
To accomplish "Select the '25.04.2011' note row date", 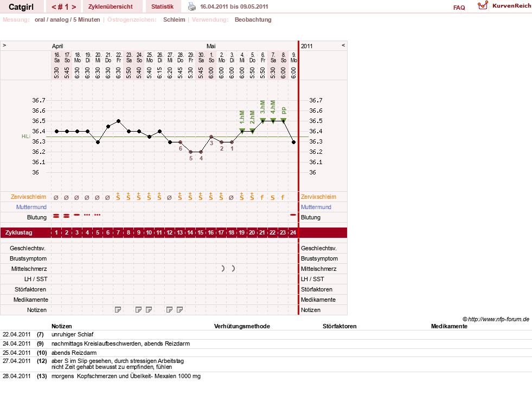I will click(17, 353).
